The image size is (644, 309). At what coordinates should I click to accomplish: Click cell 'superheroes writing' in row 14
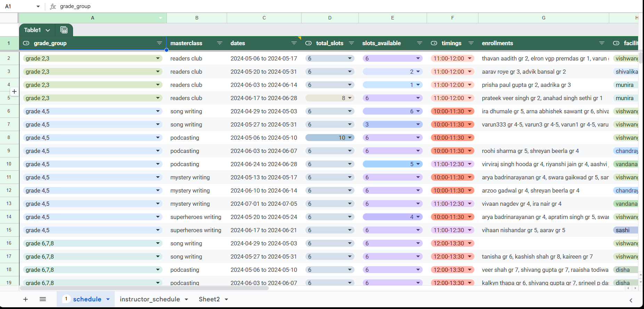197,217
